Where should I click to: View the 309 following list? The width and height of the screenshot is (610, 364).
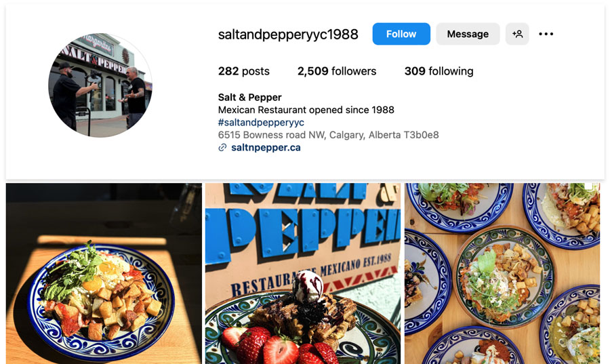tap(439, 71)
